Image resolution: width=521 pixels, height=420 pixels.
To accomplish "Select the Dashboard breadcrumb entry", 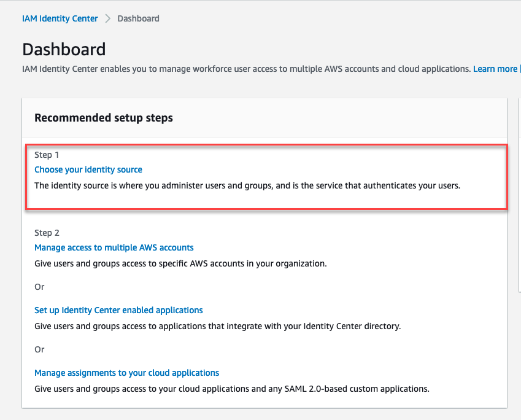I will pyautogui.click(x=137, y=18).
